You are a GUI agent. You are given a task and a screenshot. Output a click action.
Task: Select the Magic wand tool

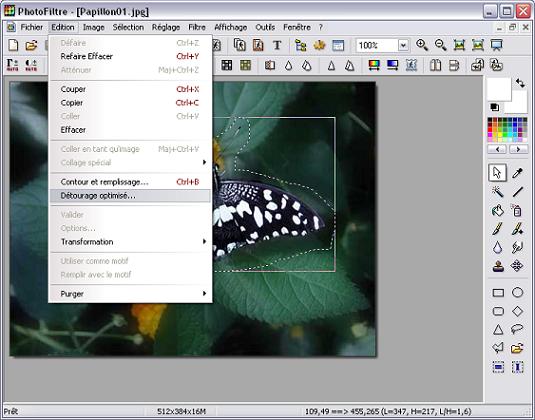click(x=497, y=192)
